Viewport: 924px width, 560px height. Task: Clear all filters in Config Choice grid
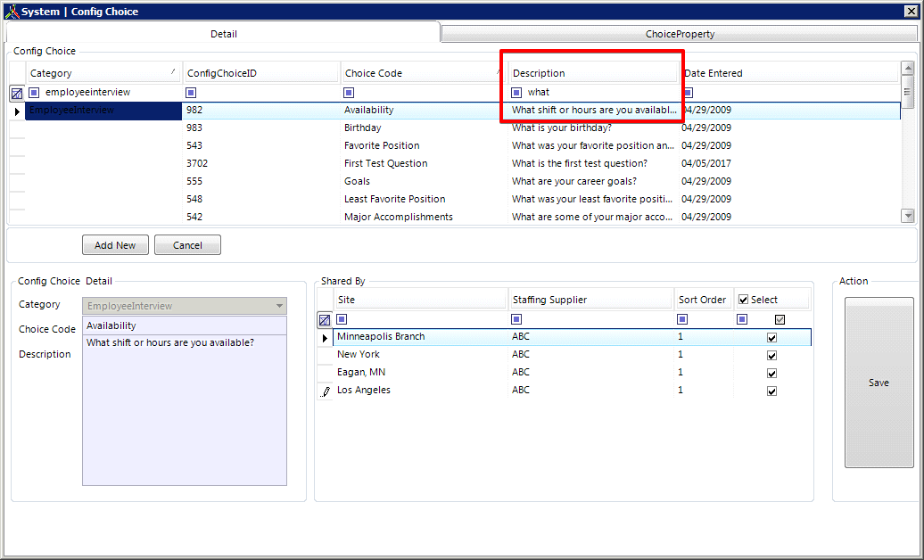[x=16, y=93]
